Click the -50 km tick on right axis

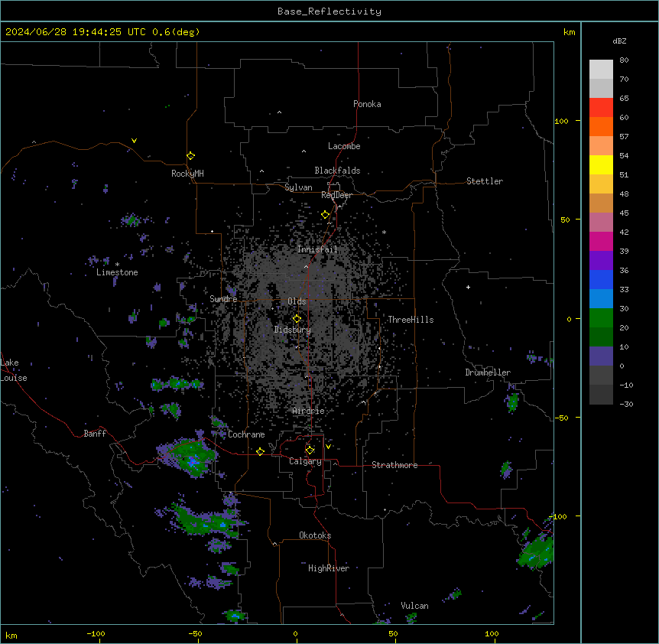pos(561,418)
